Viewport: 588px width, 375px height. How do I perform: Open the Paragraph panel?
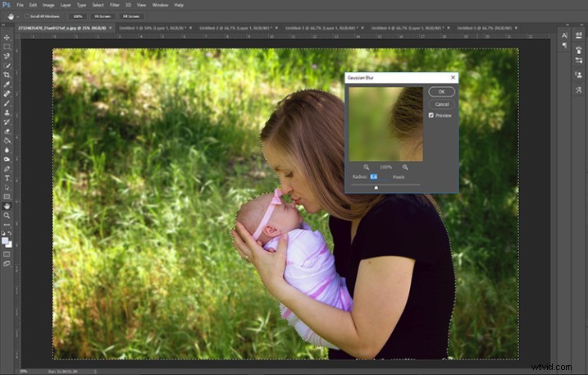pyautogui.click(x=564, y=45)
